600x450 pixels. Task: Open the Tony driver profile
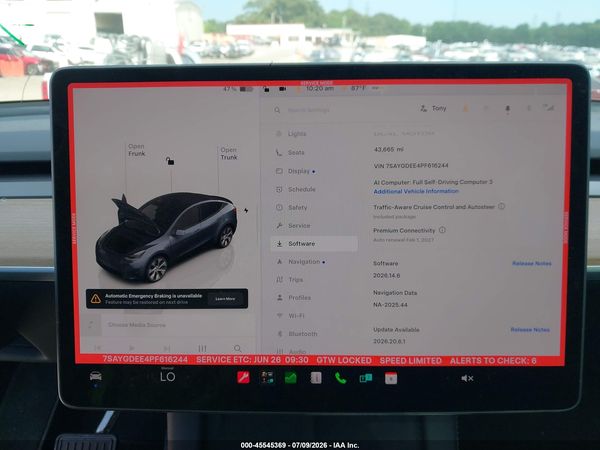click(x=434, y=108)
